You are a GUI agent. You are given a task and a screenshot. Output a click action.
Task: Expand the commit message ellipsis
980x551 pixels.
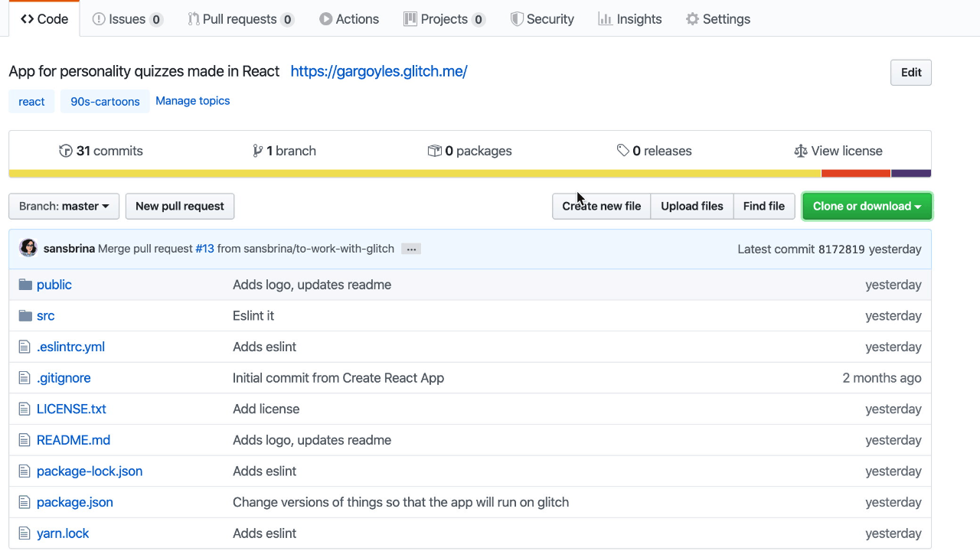pyautogui.click(x=410, y=249)
